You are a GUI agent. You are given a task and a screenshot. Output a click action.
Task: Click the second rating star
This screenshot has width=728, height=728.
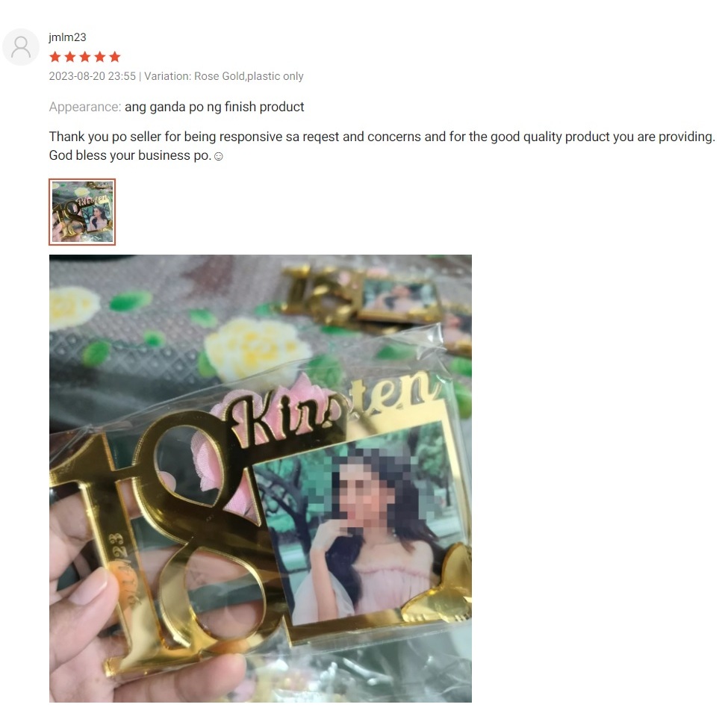point(70,57)
